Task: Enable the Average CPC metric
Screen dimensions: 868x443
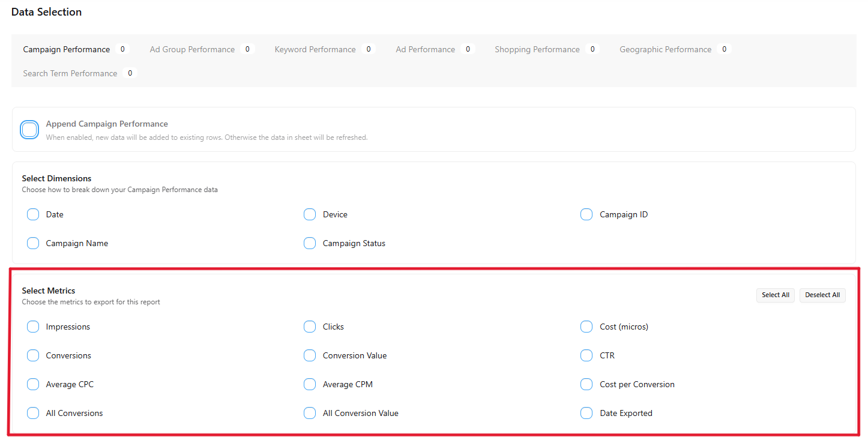Action: coord(33,384)
